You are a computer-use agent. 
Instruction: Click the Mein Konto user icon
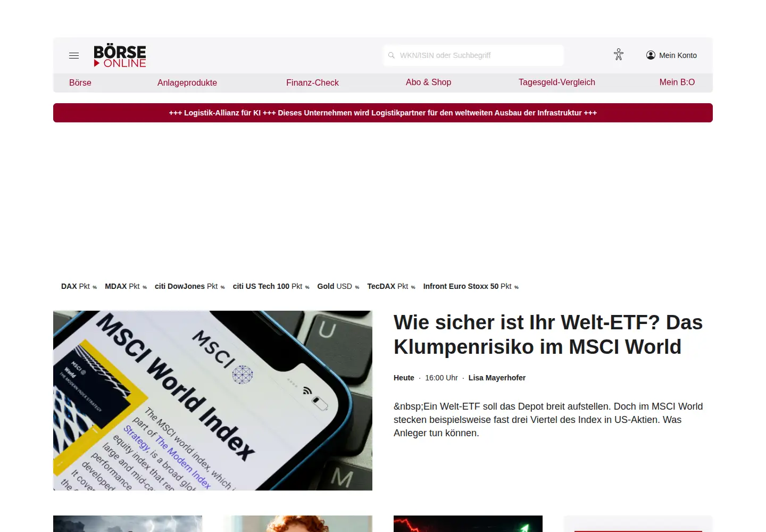click(x=651, y=55)
